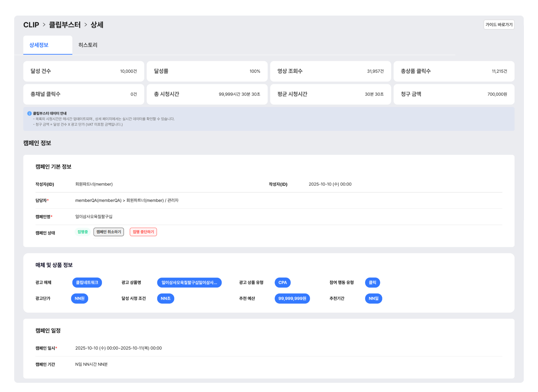Image resolution: width=538 pixels, height=392 pixels.
Task: Open the 히스토리 tab
Action: [x=88, y=45]
